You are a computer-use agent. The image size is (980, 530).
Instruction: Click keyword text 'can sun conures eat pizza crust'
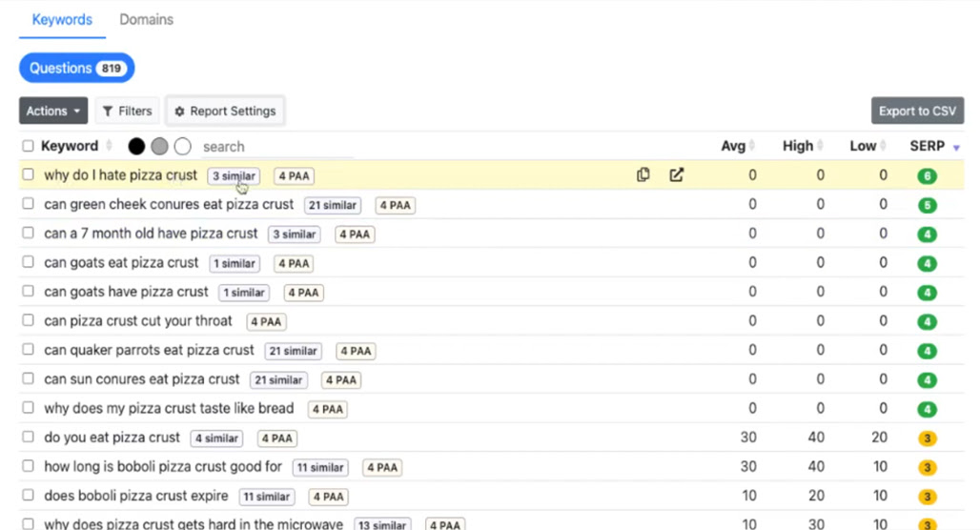(142, 378)
